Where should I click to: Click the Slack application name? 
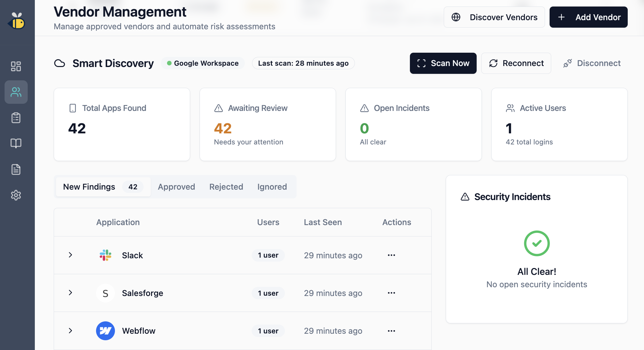coord(133,255)
